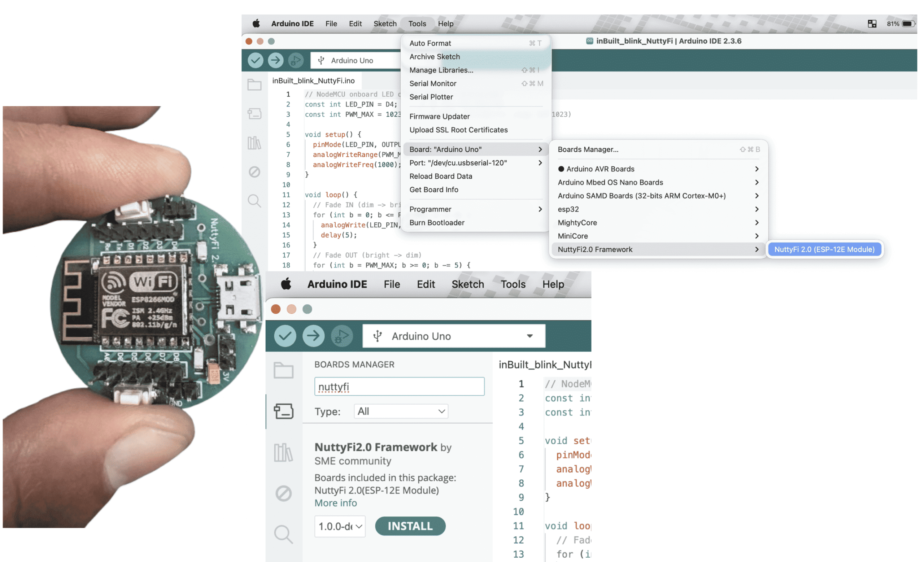Open the Arduino Uno board selector dropdown
924x562 pixels.
[454, 336]
